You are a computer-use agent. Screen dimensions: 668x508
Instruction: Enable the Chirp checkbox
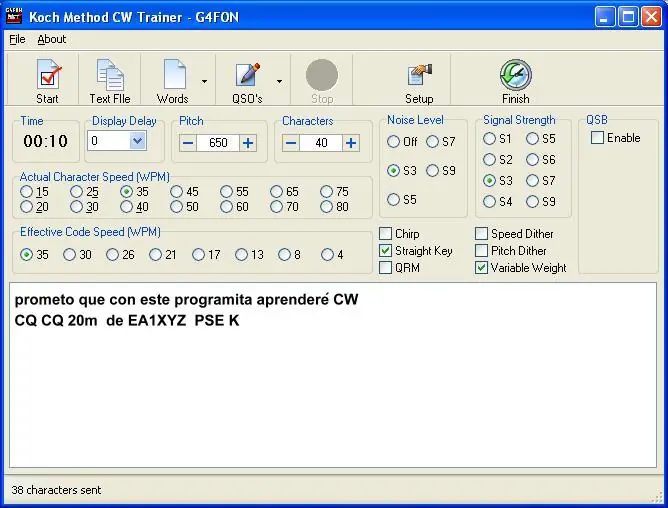[x=386, y=234]
